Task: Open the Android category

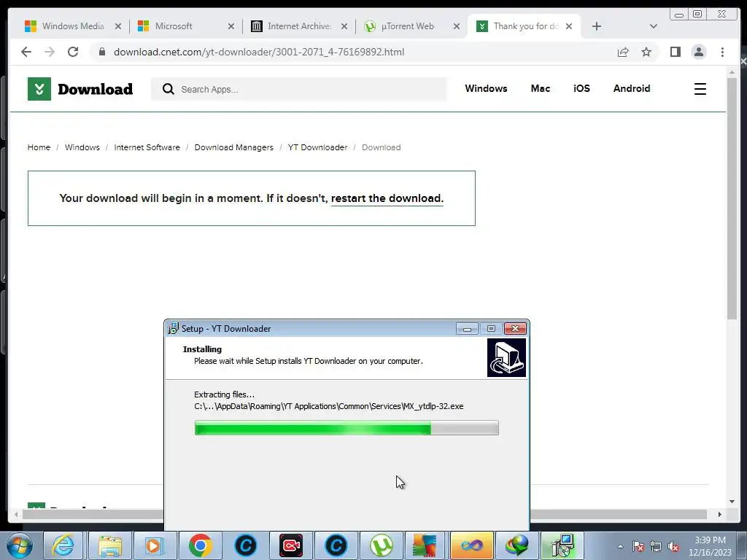Action: point(631,88)
